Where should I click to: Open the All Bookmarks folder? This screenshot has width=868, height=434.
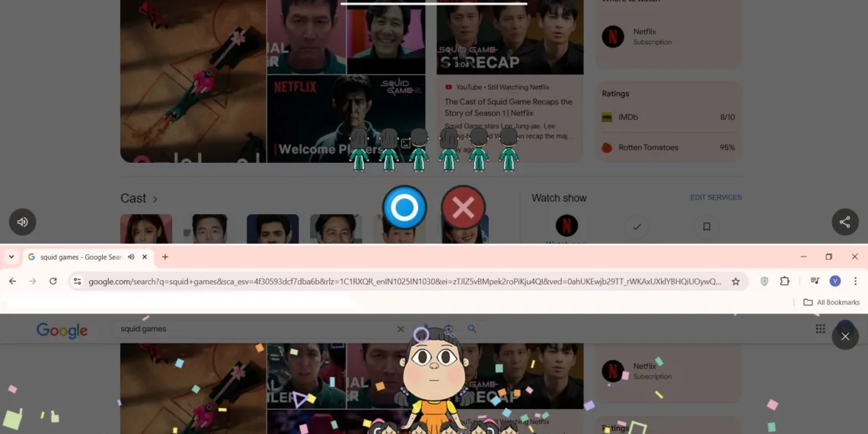pyautogui.click(x=831, y=302)
